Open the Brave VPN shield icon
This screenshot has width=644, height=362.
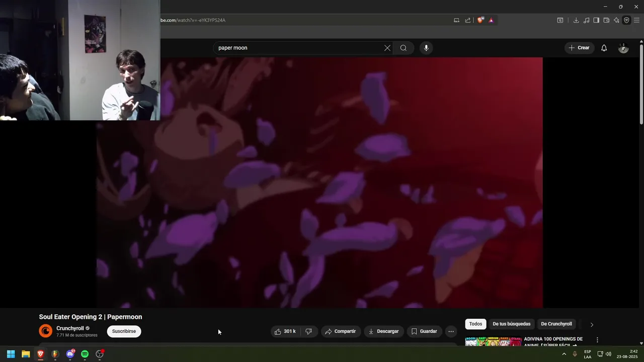[x=626, y=20]
